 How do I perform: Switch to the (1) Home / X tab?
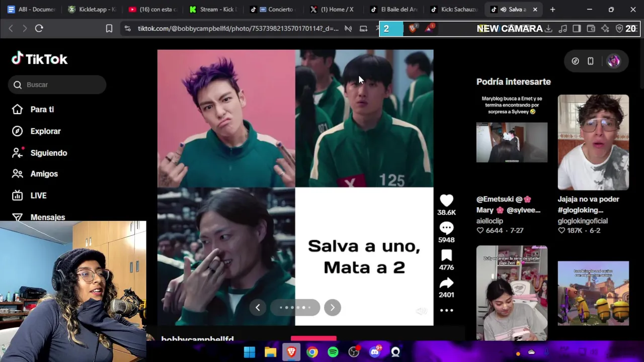tap(333, 9)
